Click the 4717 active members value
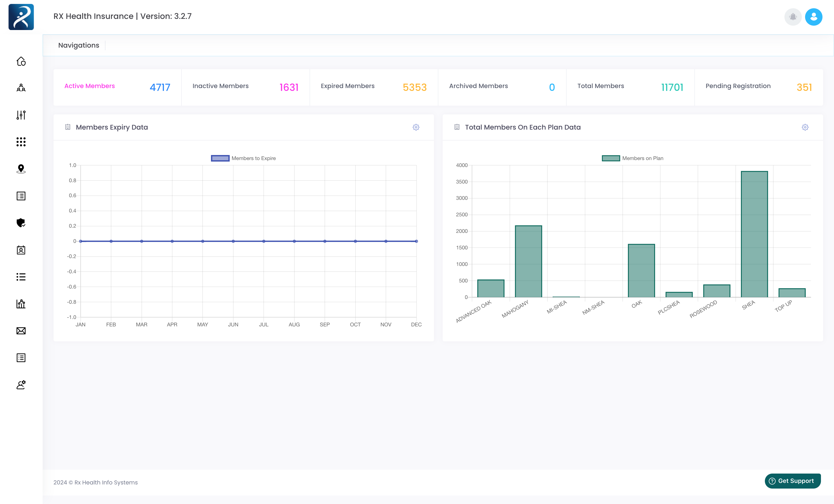This screenshot has height=504, width=834. pos(160,87)
